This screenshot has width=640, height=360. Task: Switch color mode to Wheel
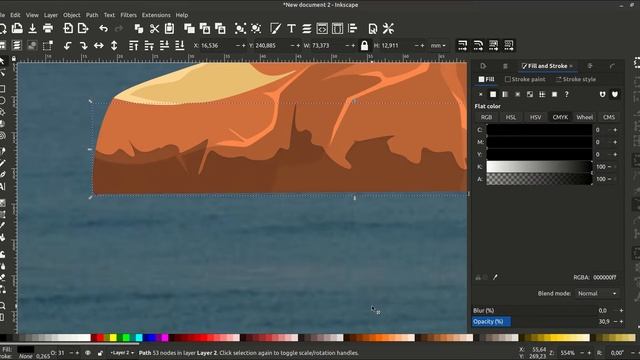[x=584, y=117]
